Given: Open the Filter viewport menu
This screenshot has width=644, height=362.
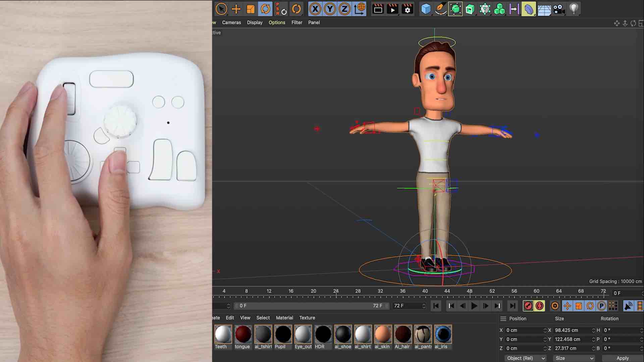Looking at the screenshot, I should coord(297,22).
